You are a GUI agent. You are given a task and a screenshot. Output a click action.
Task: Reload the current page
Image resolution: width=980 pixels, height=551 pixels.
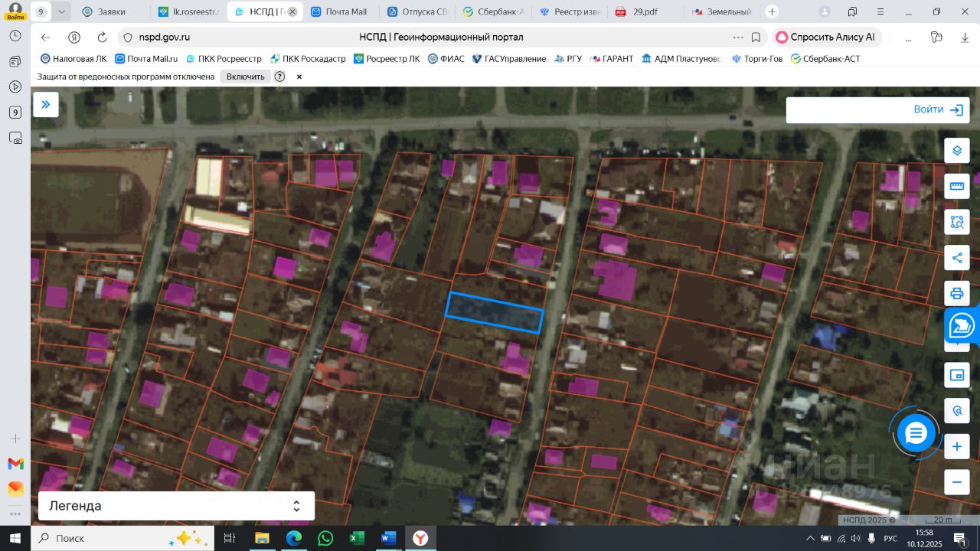click(x=102, y=37)
